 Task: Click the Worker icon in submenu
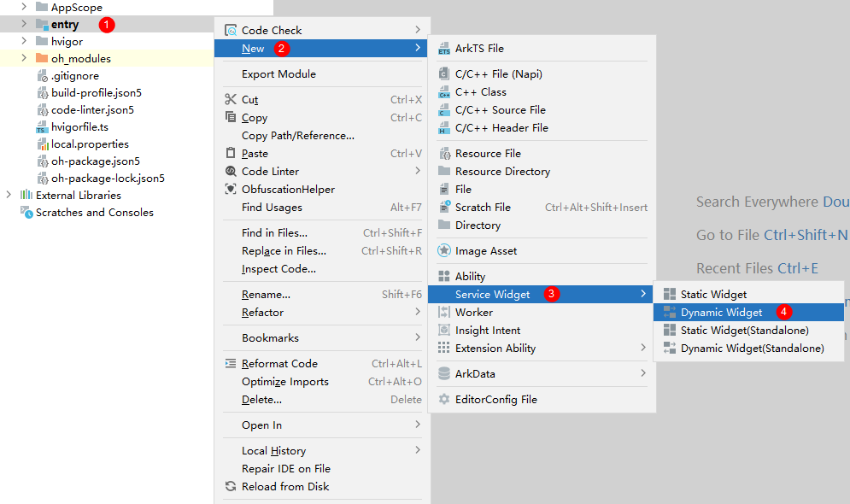click(443, 313)
